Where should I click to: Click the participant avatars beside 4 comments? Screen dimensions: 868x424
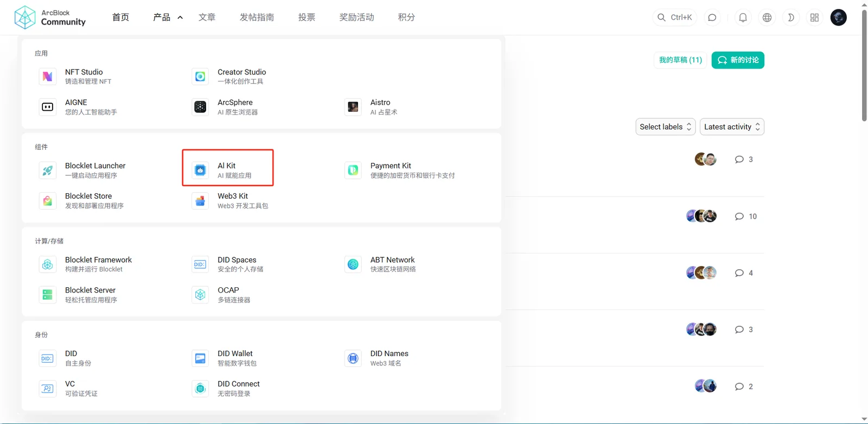click(x=701, y=273)
